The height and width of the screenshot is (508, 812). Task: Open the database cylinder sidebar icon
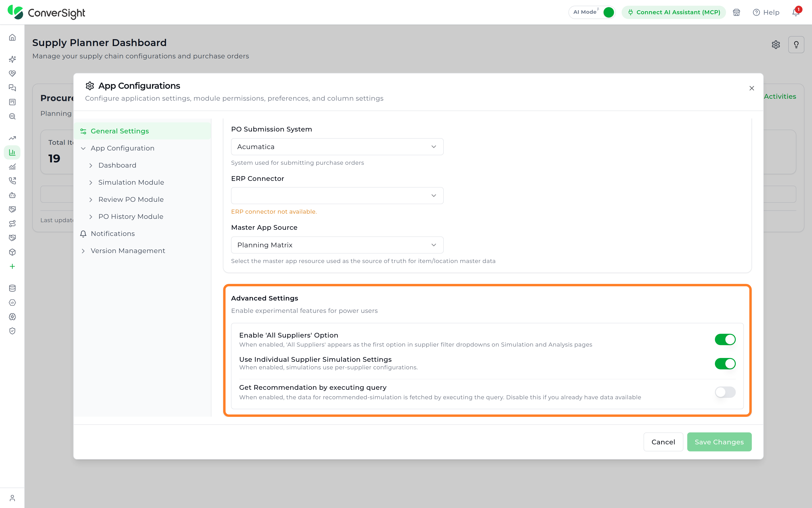12,288
